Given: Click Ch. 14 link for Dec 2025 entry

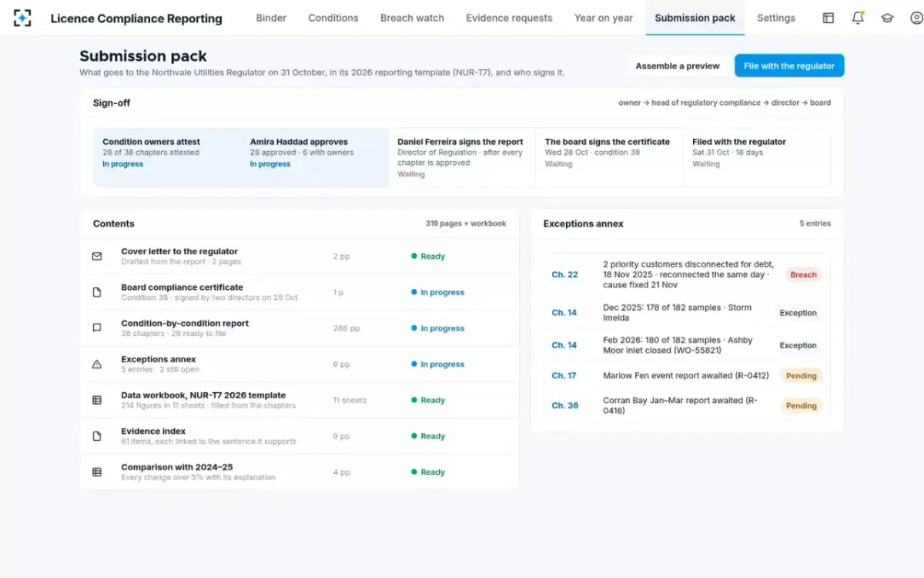Looking at the screenshot, I should (564, 313).
